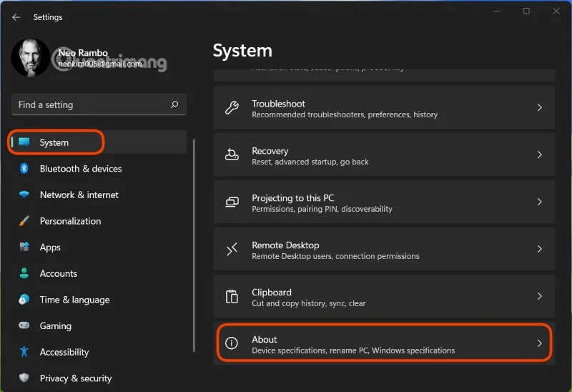Open Personalization settings
Image resolution: width=572 pixels, height=392 pixels.
(x=99, y=221)
